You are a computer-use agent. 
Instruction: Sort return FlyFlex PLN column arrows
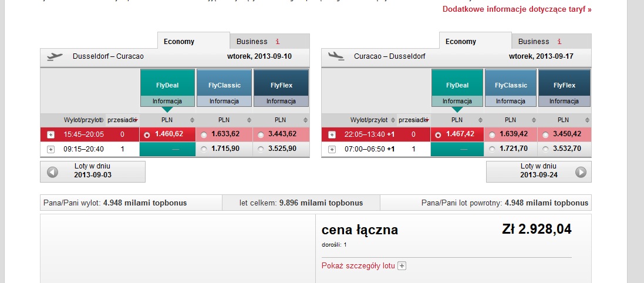click(586, 120)
